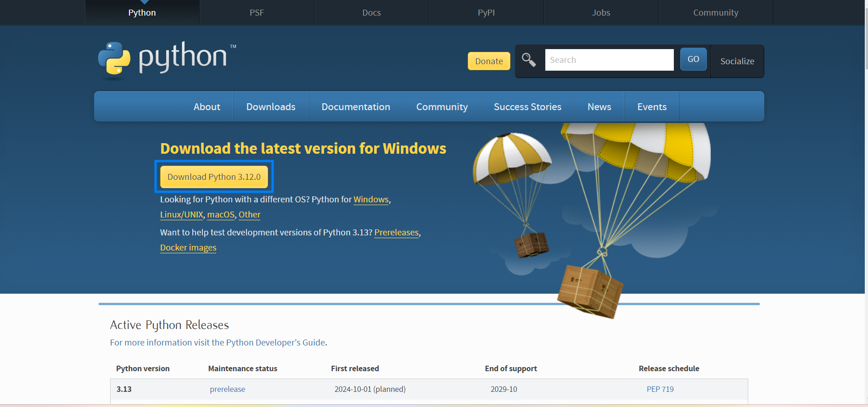868x407 pixels.
Task: Click the 2024-10-01 (planned) cell
Action: 370,389
